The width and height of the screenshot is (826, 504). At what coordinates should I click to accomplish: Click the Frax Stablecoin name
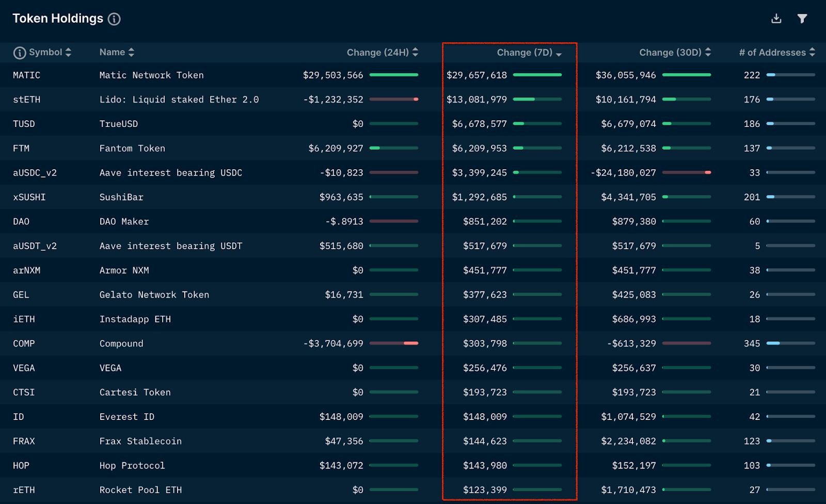point(140,442)
